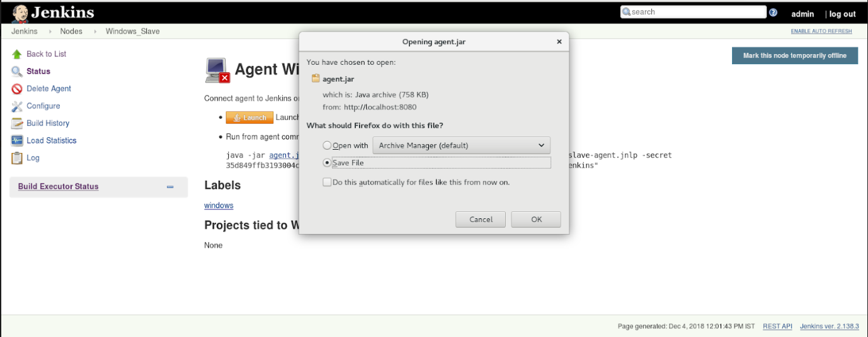Click the Cancel button in dialog
This screenshot has height=337, width=868.
click(481, 220)
